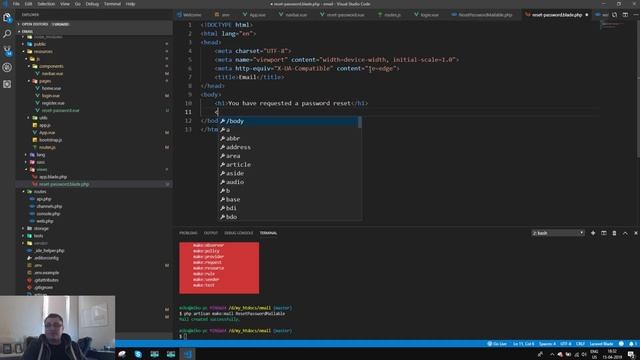
Task: Open the bird app icon in taskbar
Action: click(122, 354)
